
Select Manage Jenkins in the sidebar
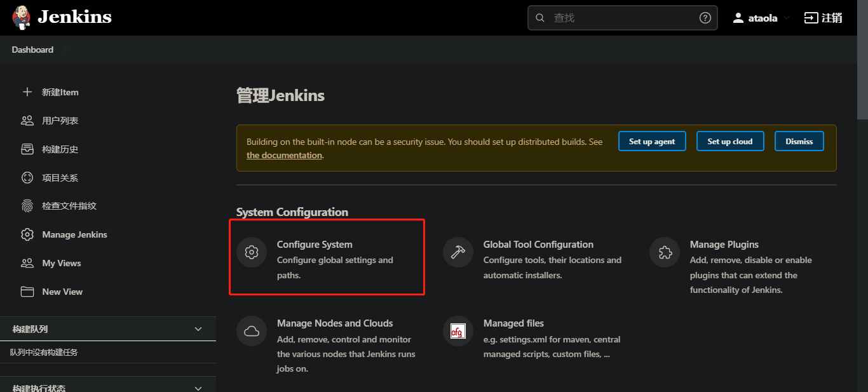74,234
